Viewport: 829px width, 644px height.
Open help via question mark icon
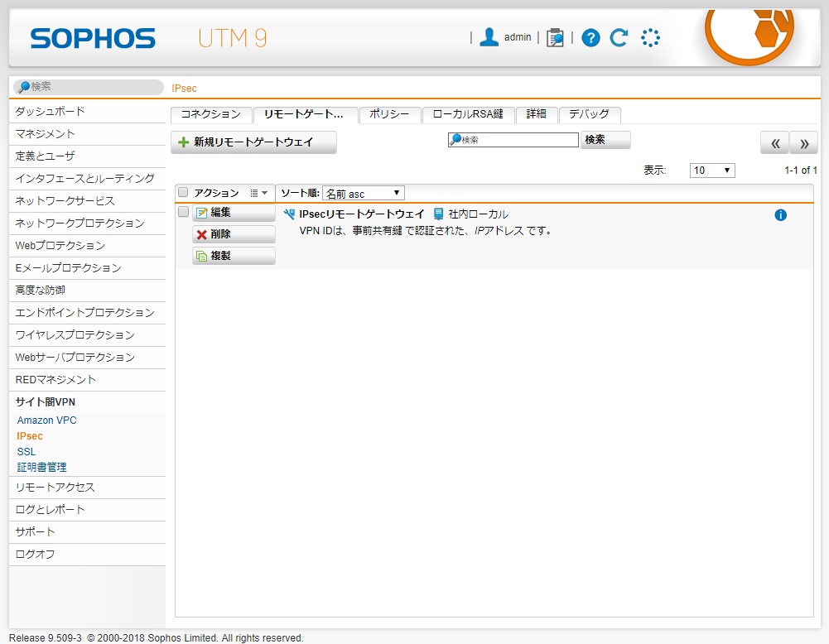[590, 37]
